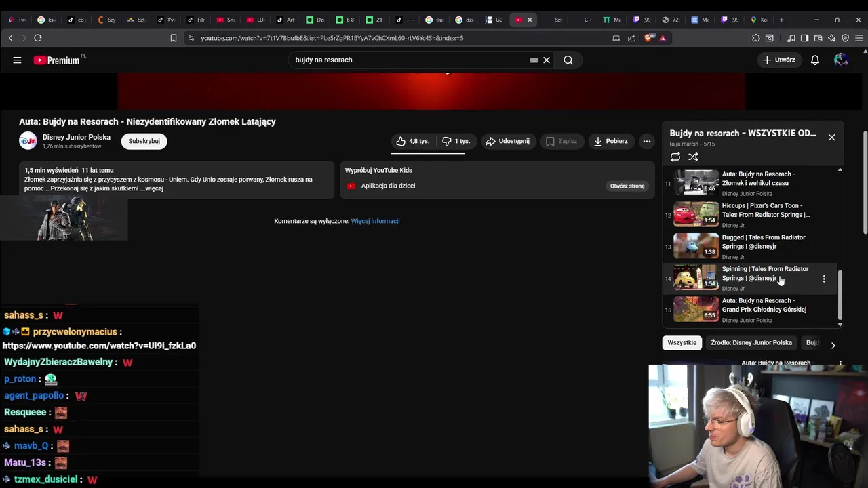
Task: Click the video title text
Action: [x=147, y=121]
